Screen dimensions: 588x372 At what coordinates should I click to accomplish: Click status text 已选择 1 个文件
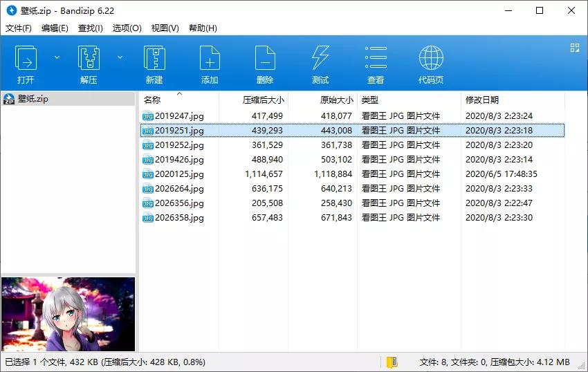click(x=35, y=362)
